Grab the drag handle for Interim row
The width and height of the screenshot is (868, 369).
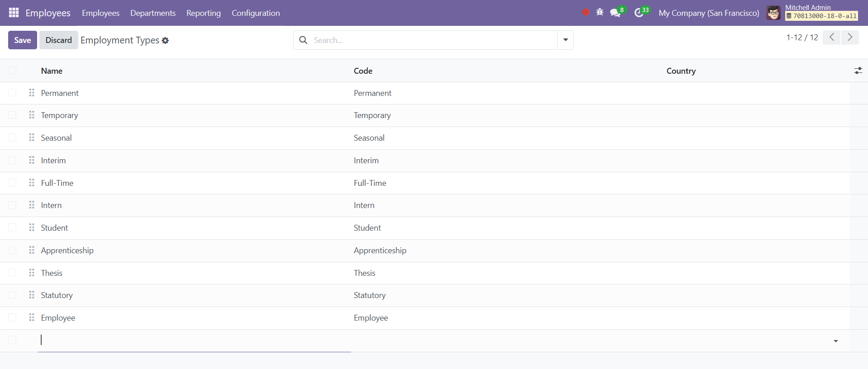32,160
